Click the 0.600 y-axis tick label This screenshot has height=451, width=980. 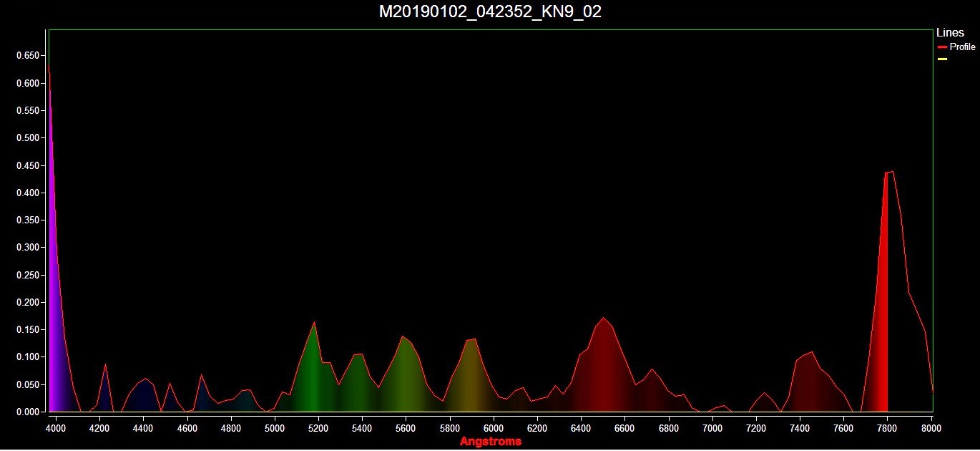28,83
